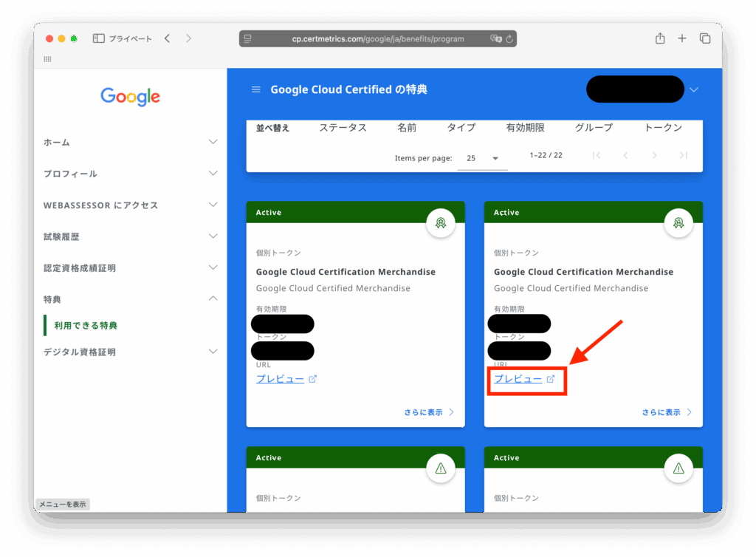The width and height of the screenshot is (756, 557).
Task: Open the Items per page dropdown
Action: pos(482,158)
